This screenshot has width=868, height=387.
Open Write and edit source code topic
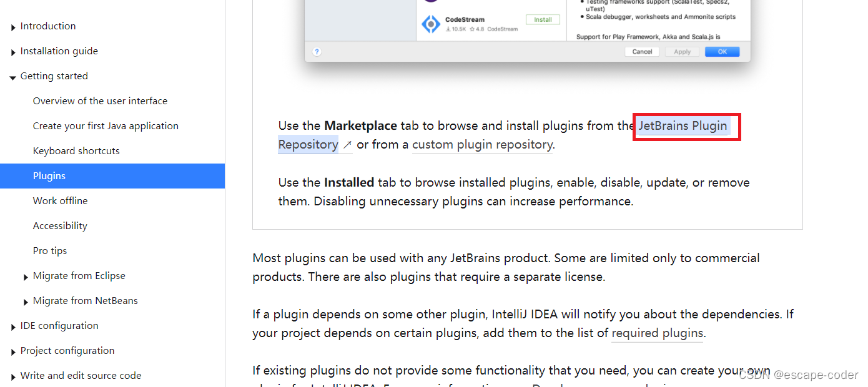pos(81,375)
